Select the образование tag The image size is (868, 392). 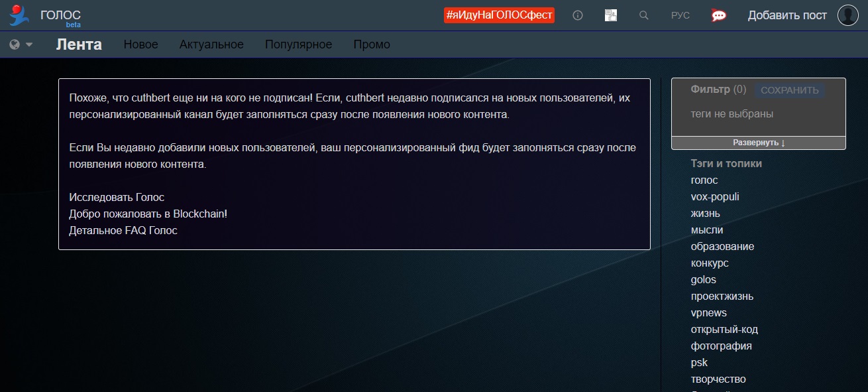tap(722, 246)
